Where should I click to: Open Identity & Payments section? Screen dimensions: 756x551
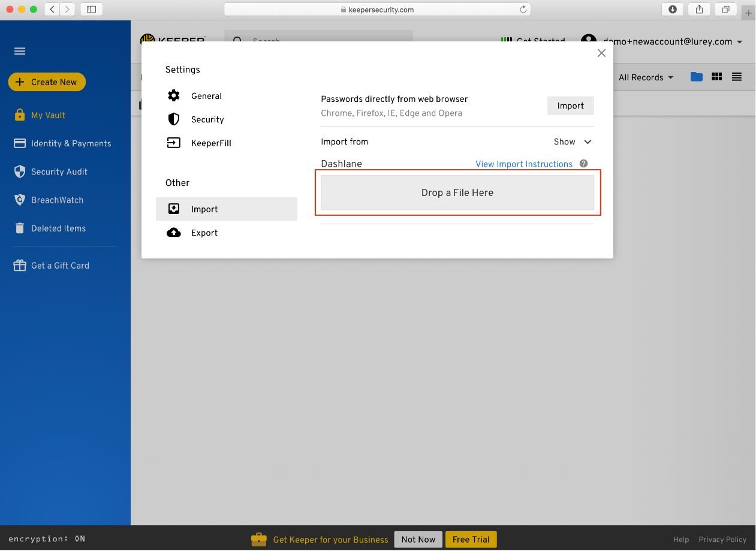coord(71,143)
